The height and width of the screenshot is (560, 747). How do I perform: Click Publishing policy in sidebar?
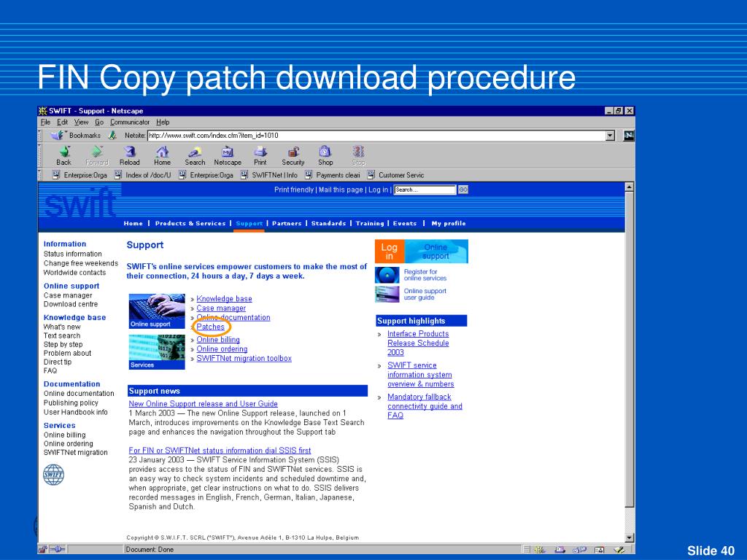point(71,402)
